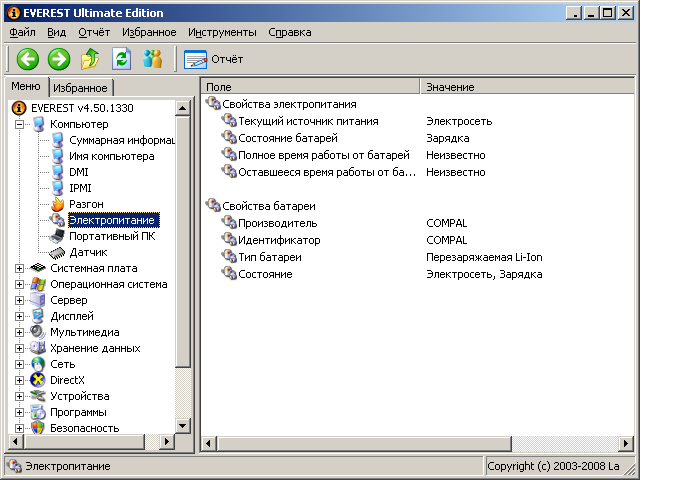Image resolution: width=683 pixels, height=480 pixels.
Task: Click the Свойства батареи group icon
Action: click(213, 206)
